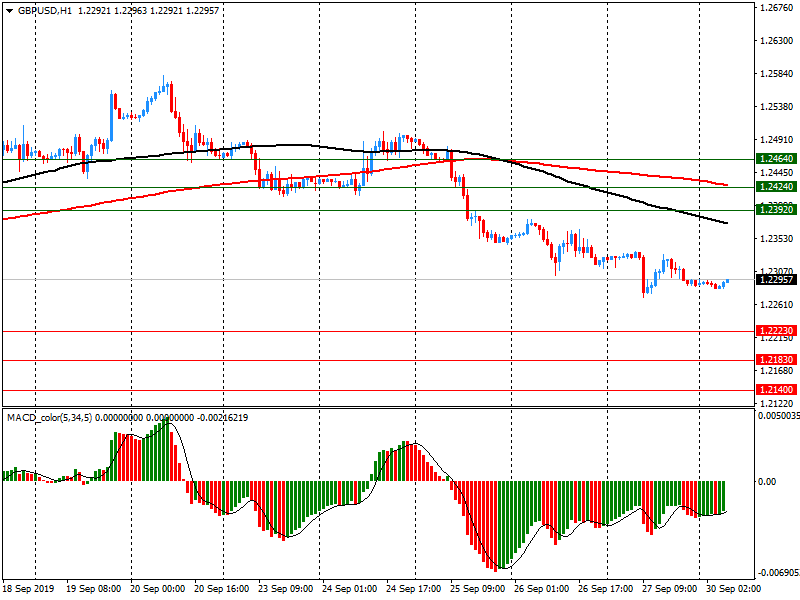
Task: Click the 0.00 MACD zero level label
Action: (x=767, y=482)
